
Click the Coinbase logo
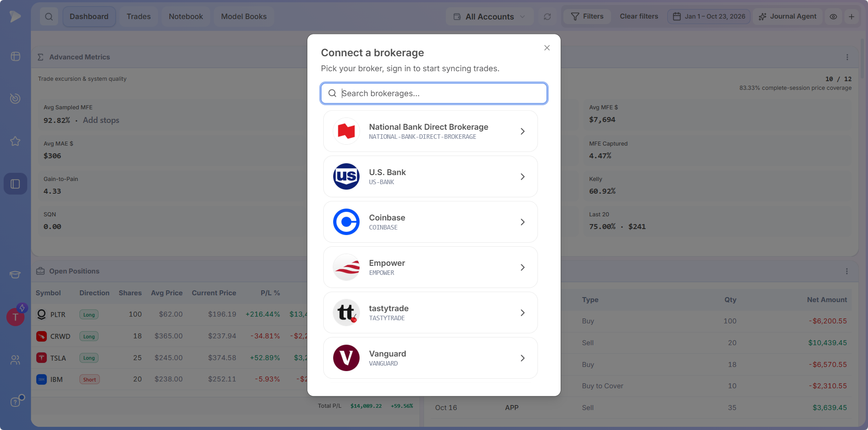pyautogui.click(x=346, y=222)
